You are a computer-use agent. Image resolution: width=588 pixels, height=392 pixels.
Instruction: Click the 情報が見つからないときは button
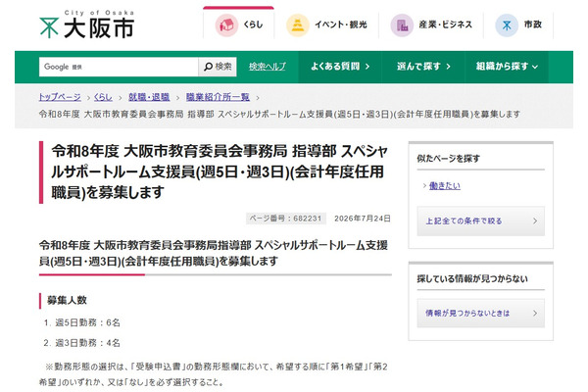[481, 314]
